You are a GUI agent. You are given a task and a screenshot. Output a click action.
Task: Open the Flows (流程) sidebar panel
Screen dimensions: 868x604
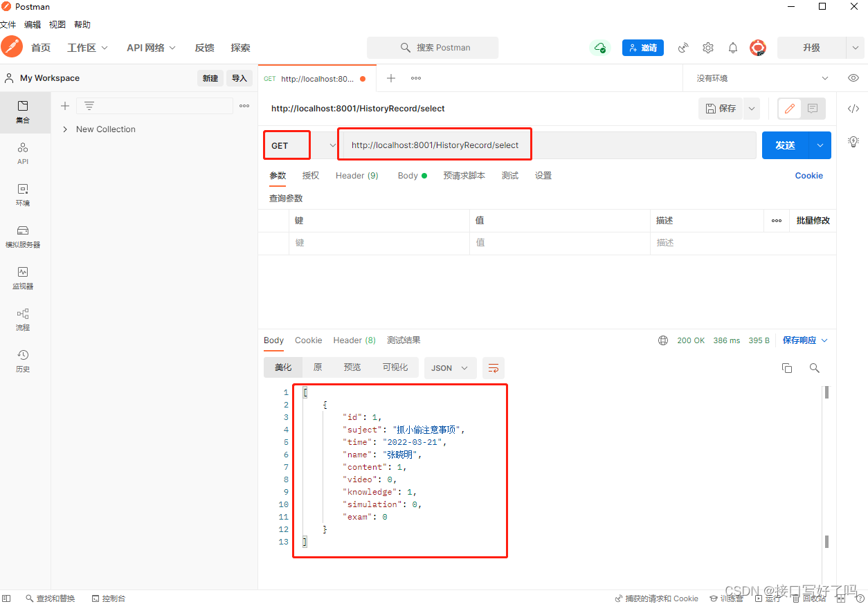point(23,320)
